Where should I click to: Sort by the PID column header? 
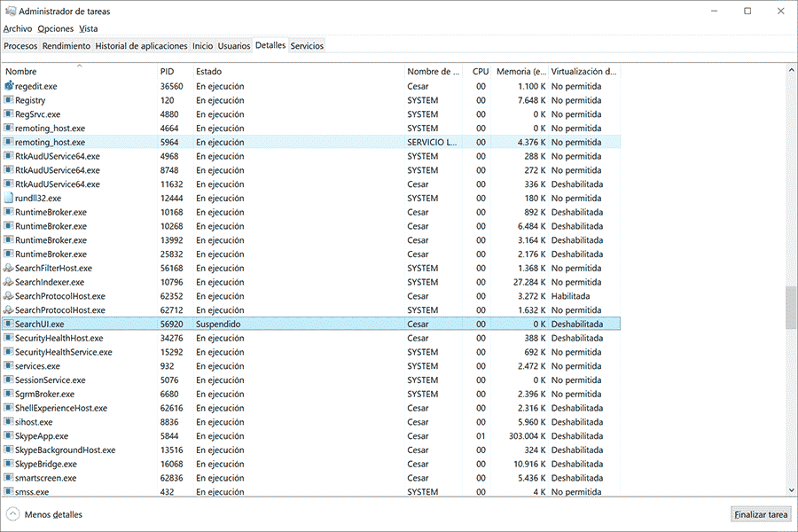175,71
